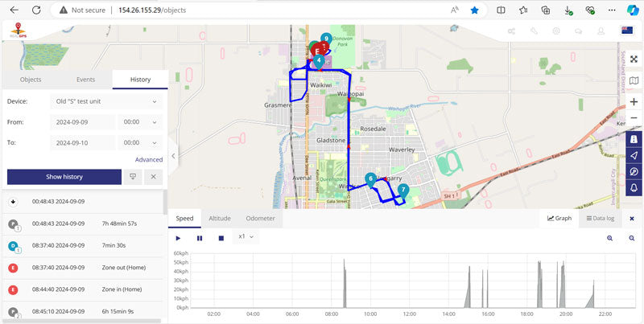Pause the history route playback
Image resolution: width=644 pixels, height=324 pixels.
pos(200,237)
